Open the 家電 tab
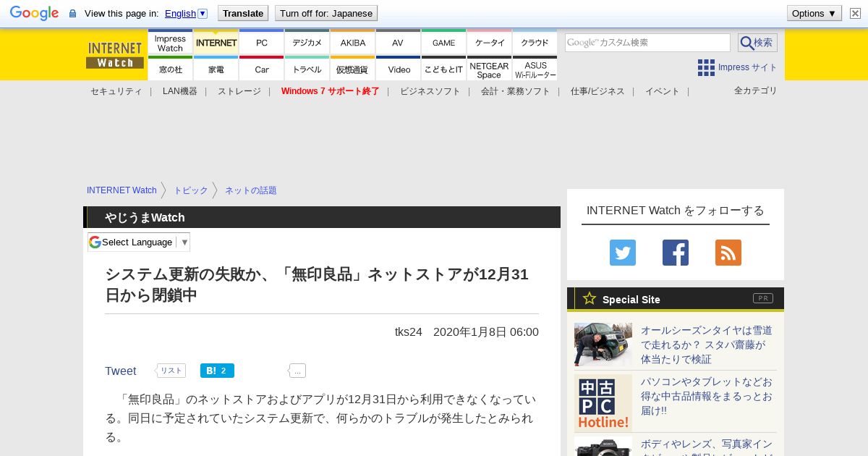Viewport: 868px width, 456px height. 216,69
